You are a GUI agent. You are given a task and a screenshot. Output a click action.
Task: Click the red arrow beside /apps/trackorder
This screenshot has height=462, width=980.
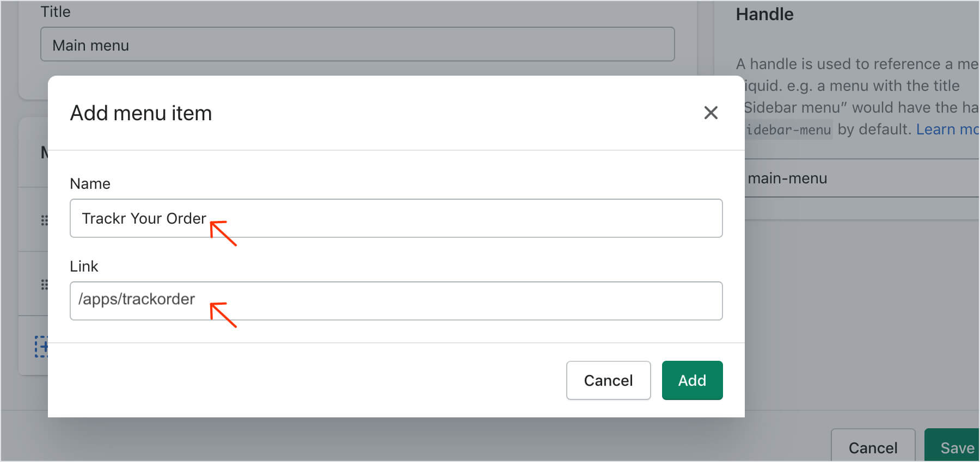pyautogui.click(x=223, y=315)
